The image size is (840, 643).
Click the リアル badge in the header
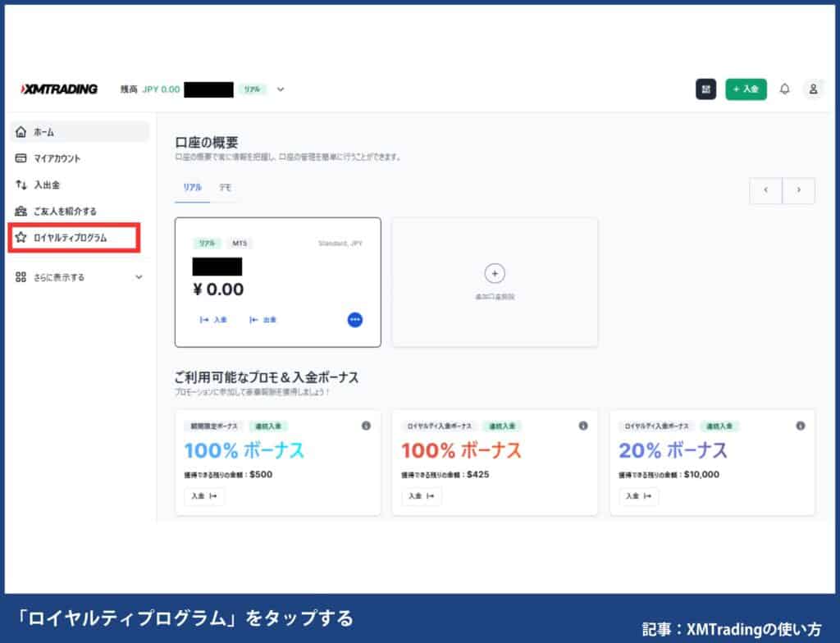(x=253, y=89)
